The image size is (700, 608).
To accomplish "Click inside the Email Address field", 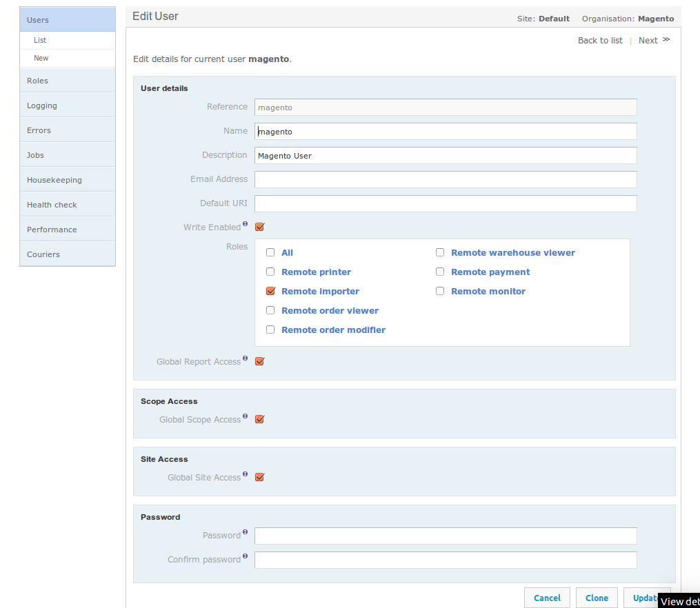I will [x=446, y=179].
